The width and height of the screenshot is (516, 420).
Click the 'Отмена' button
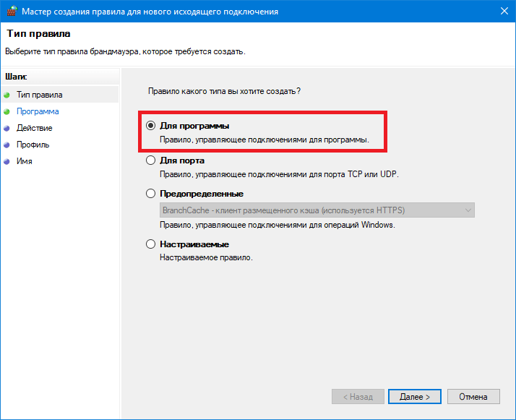click(473, 397)
